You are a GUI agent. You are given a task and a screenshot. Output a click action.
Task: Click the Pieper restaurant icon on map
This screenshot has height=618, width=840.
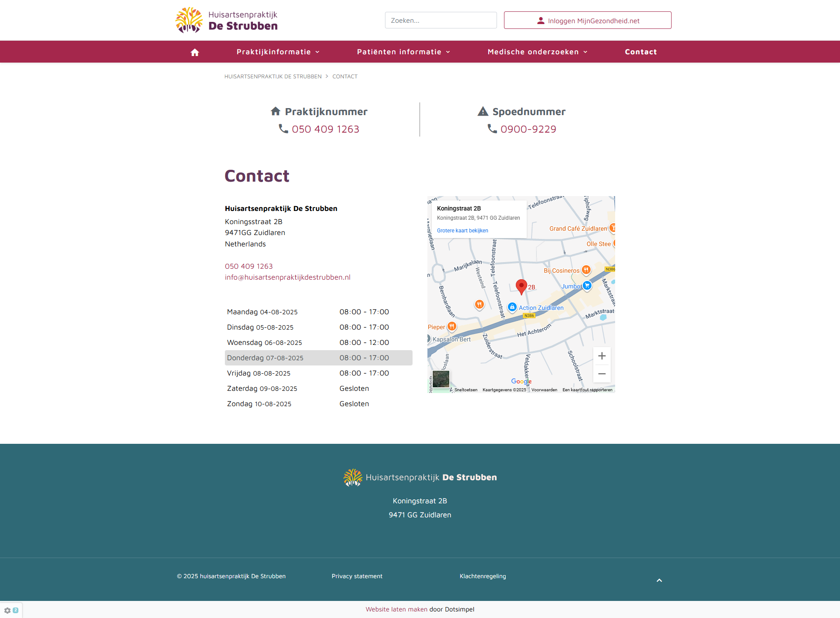[452, 326]
